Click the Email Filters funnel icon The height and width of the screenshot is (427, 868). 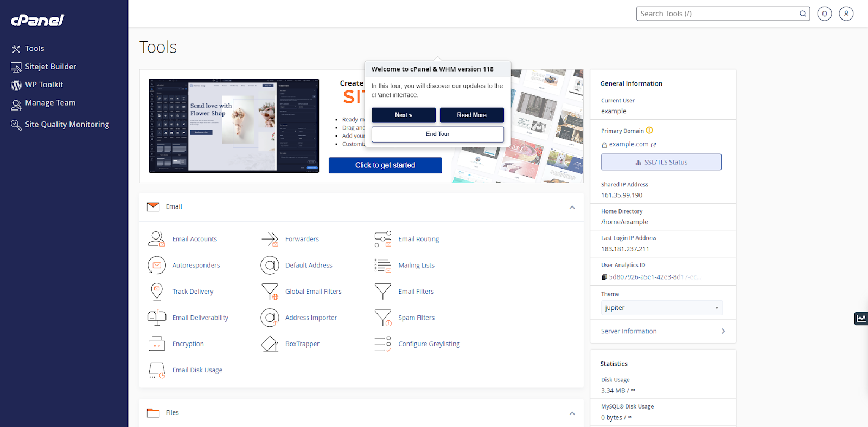pyautogui.click(x=382, y=292)
